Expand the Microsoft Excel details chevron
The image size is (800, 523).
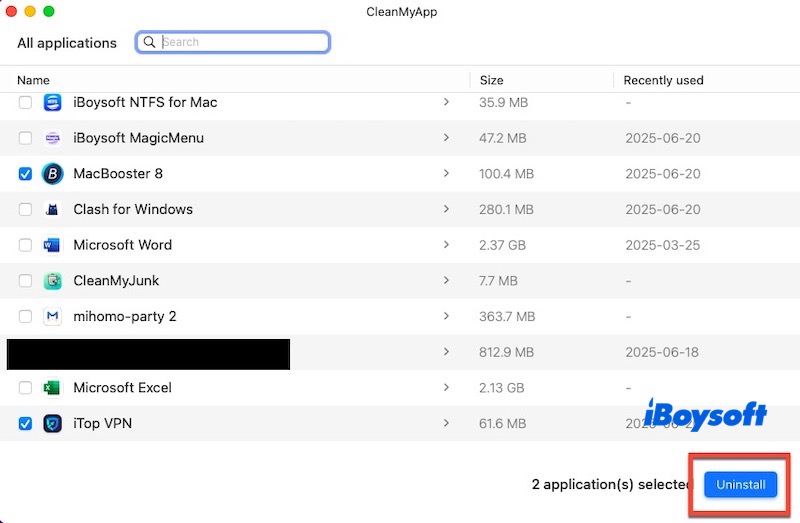click(446, 388)
